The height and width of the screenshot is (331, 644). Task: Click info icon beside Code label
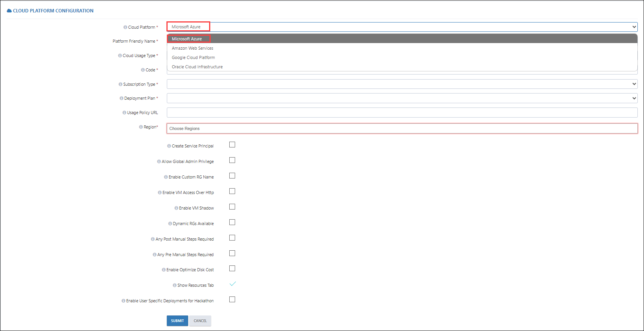click(x=143, y=70)
